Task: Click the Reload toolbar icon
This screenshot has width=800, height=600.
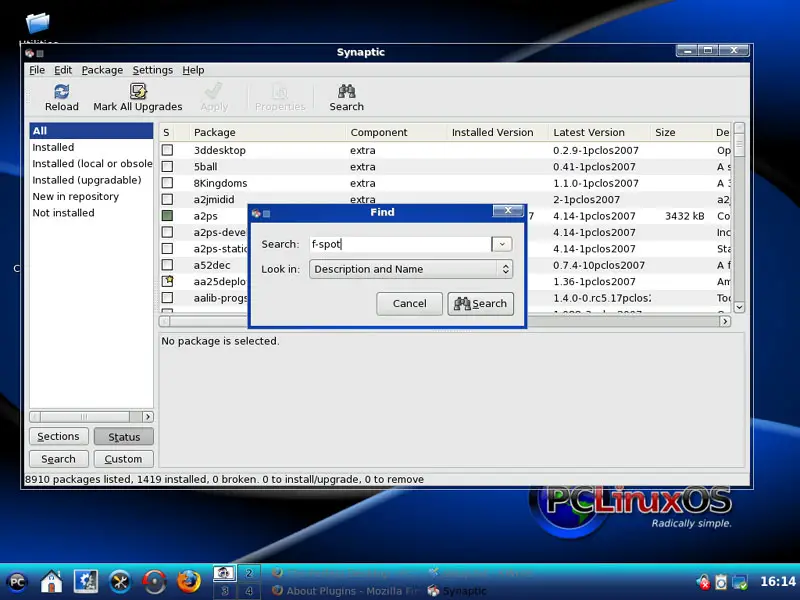Action: (62, 92)
